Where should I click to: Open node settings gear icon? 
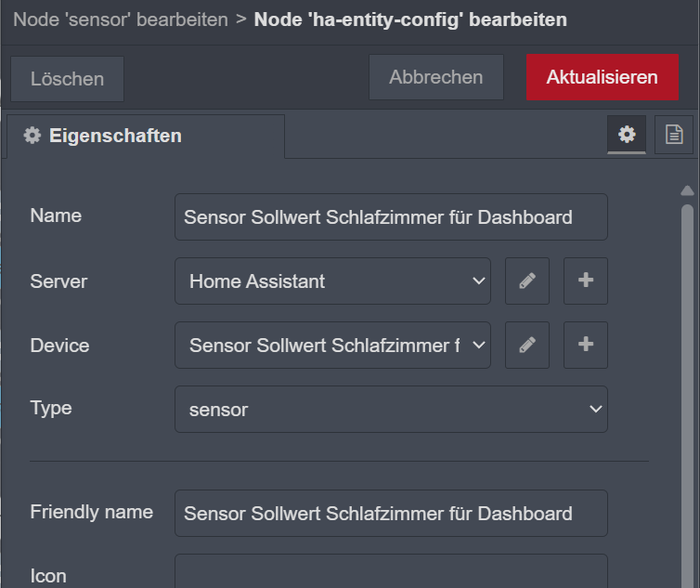coord(627,136)
